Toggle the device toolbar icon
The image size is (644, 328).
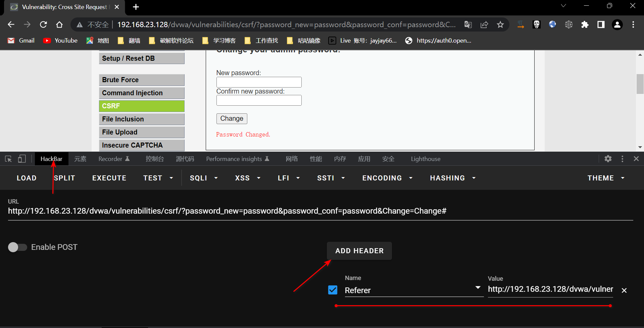coord(22,159)
